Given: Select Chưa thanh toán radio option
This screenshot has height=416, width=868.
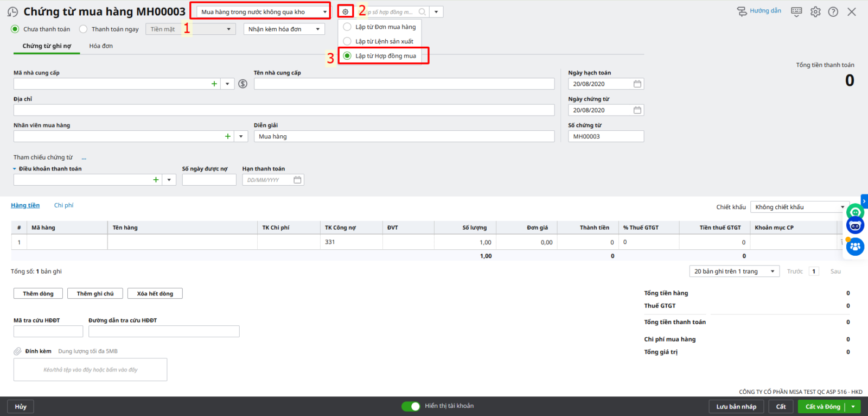Looking at the screenshot, I should 15,29.
